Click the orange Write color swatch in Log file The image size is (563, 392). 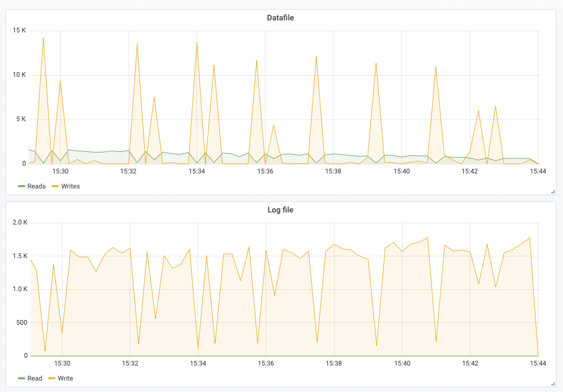click(x=52, y=378)
